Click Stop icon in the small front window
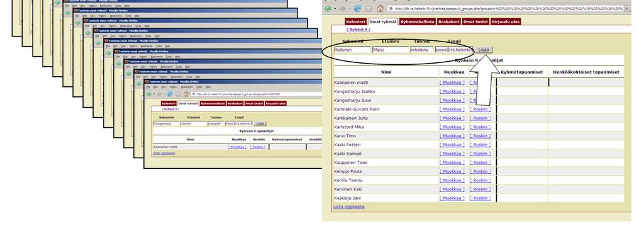This screenshot has height=235, width=644. tap(178, 94)
